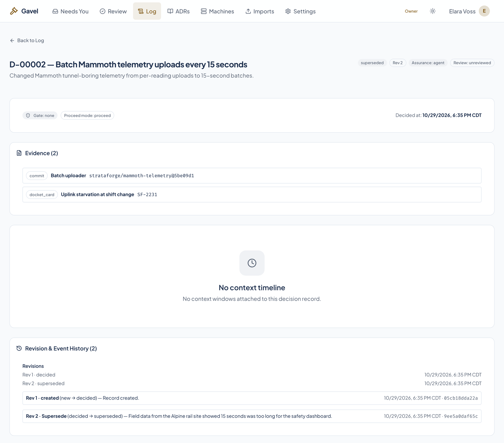Click the superseded status badge
Image resolution: width=504 pixels, height=443 pixels.
[x=372, y=63]
